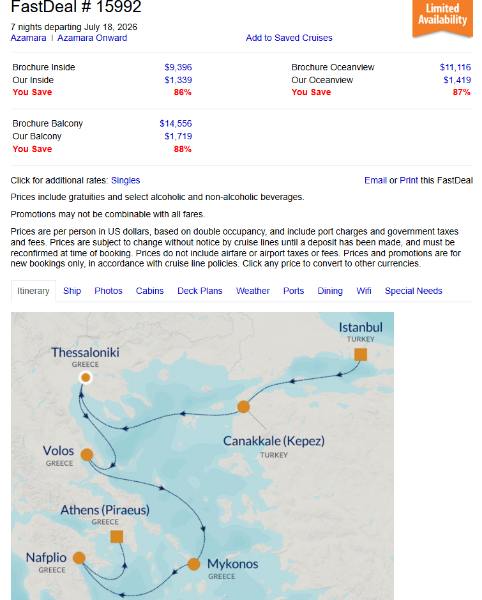Click the Mykonos orange port marker
The width and height of the screenshot is (482, 600).
coord(194,564)
